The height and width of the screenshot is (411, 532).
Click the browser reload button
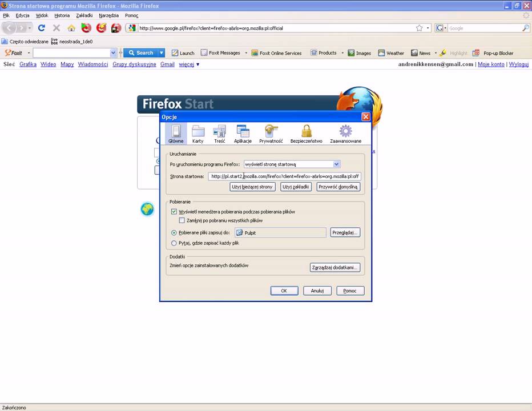(42, 28)
